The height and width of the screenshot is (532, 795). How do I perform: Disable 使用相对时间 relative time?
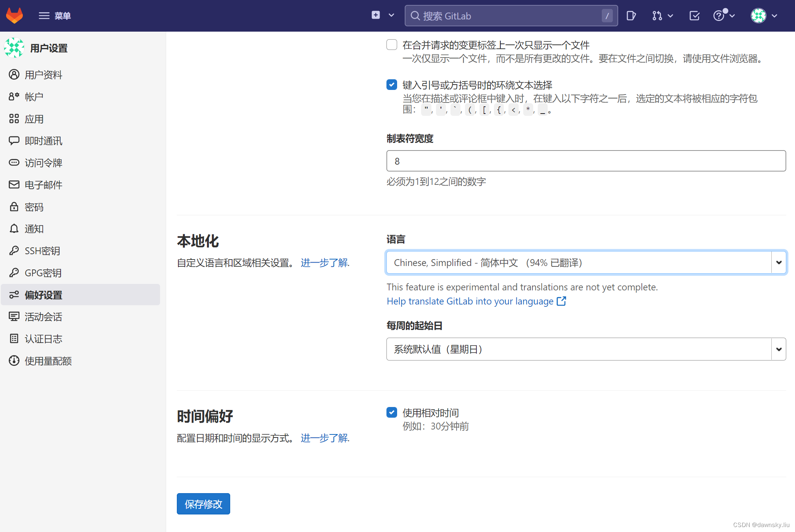tap(391, 412)
